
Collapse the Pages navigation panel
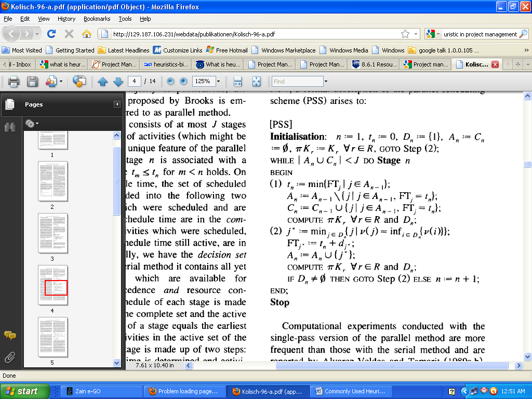pyautogui.click(x=117, y=104)
